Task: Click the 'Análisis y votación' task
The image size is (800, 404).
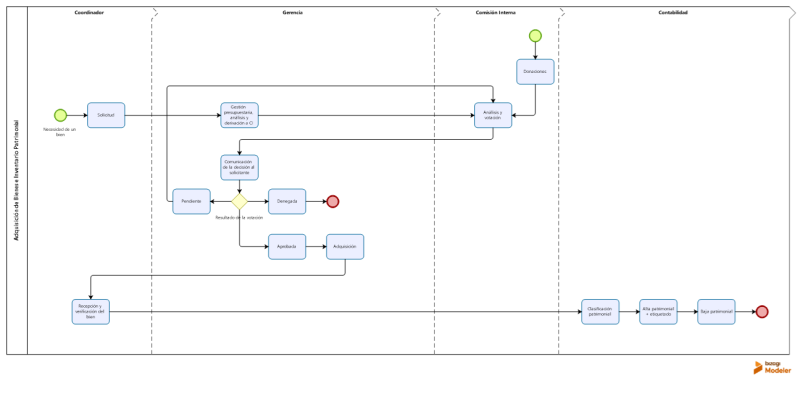Action: (493, 115)
